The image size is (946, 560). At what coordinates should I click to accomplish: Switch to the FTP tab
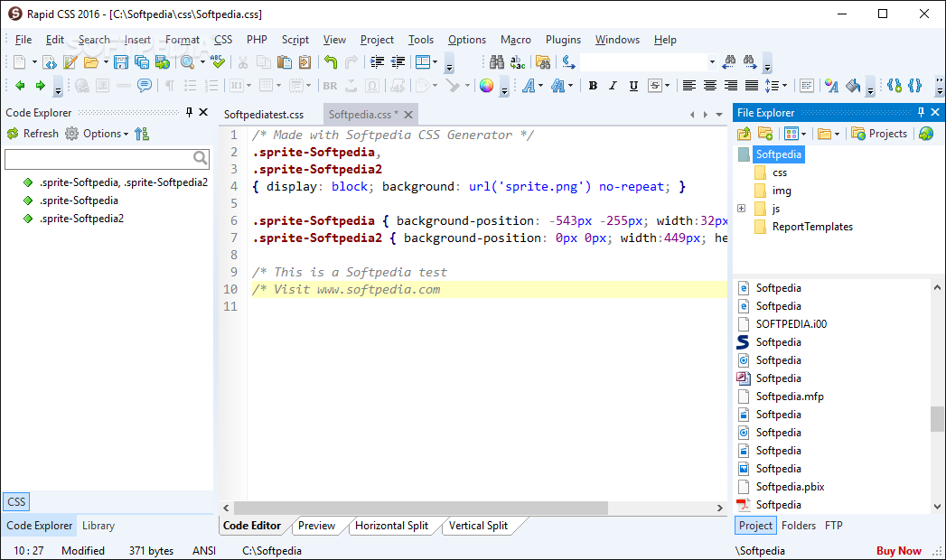tap(834, 526)
